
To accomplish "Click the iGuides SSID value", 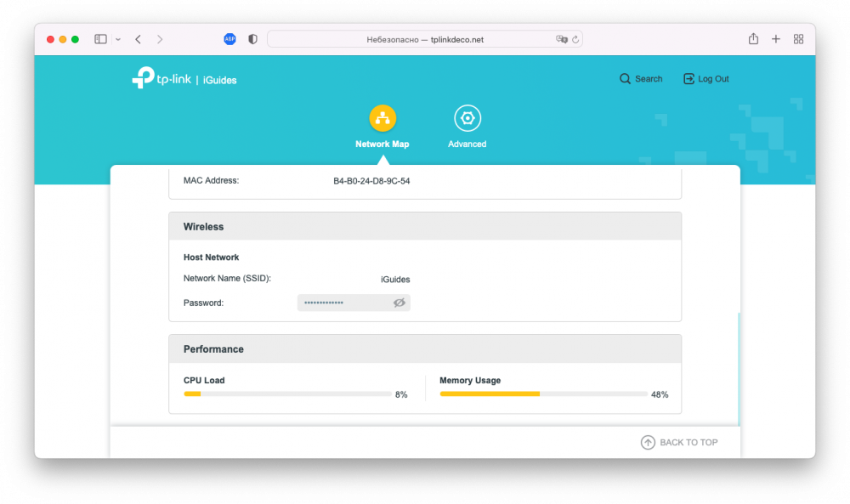I will [x=395, y=280].
